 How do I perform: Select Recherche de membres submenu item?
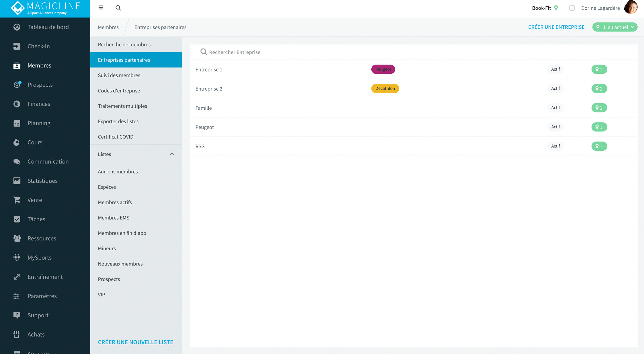136,45
